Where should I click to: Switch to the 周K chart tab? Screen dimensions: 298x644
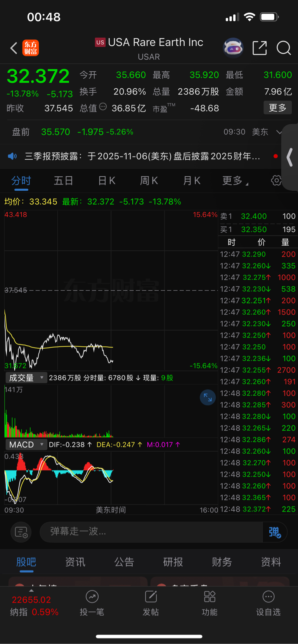pos(149,181)
